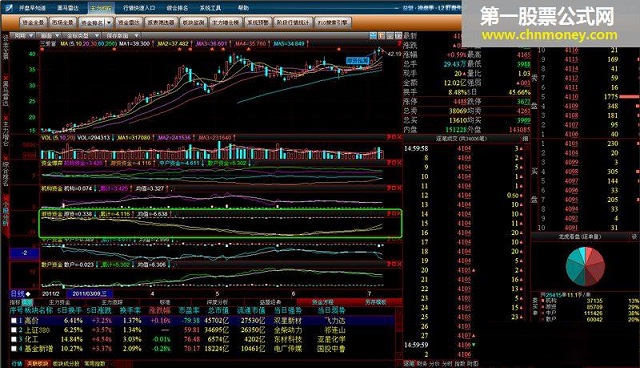Open the 黑马雷达 menu
Image resolution: width=640 pixels, height=368 pixels.
68,8
